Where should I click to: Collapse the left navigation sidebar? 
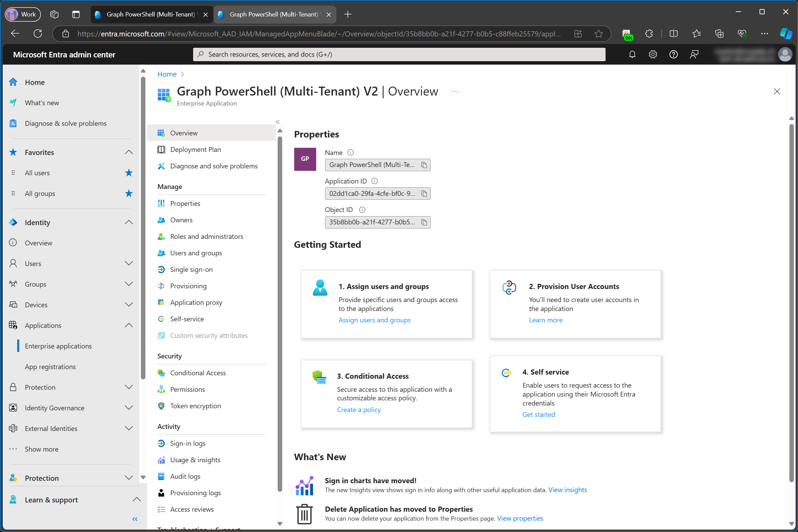pos(135,519)
